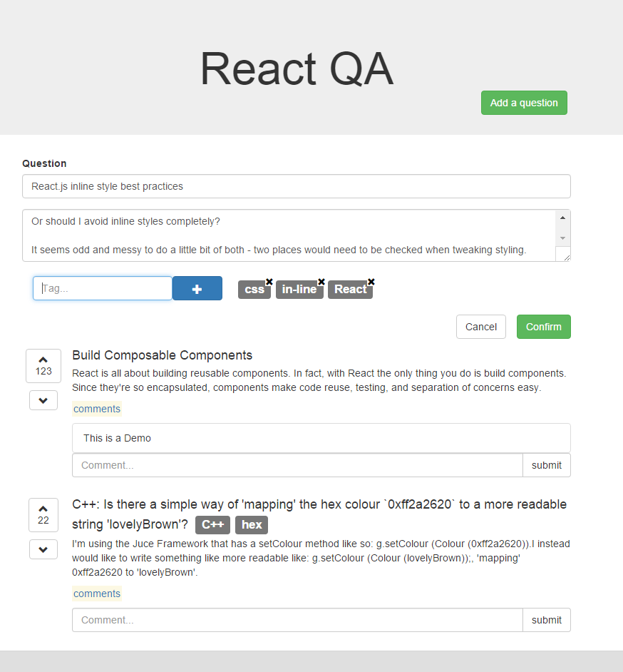Downvote the C++ hex colour question

click(43, 549)
